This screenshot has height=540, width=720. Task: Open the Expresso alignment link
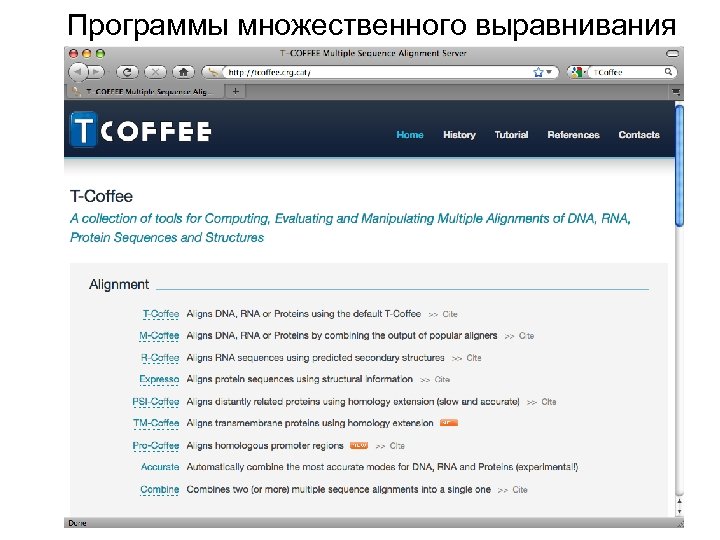(159, 379)
